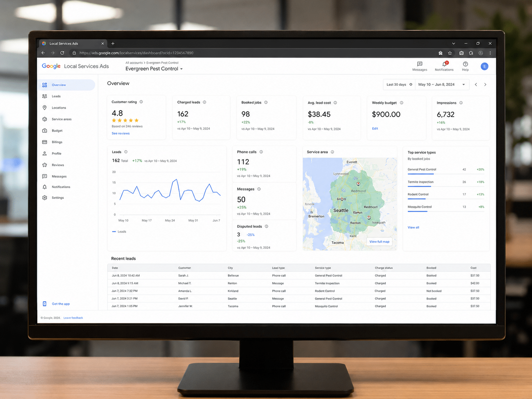
Task: Go to Leads in sidebar
Action: click(56, 96)
